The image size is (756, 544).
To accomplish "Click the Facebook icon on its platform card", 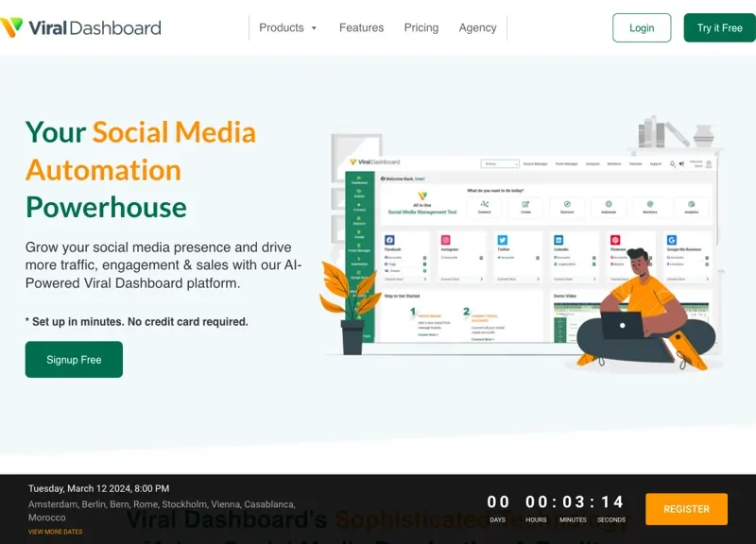I will [388, 239].
